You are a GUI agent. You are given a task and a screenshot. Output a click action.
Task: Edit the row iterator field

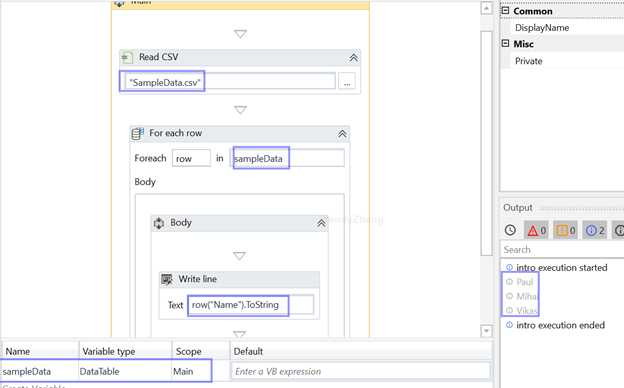click(191, 158)
